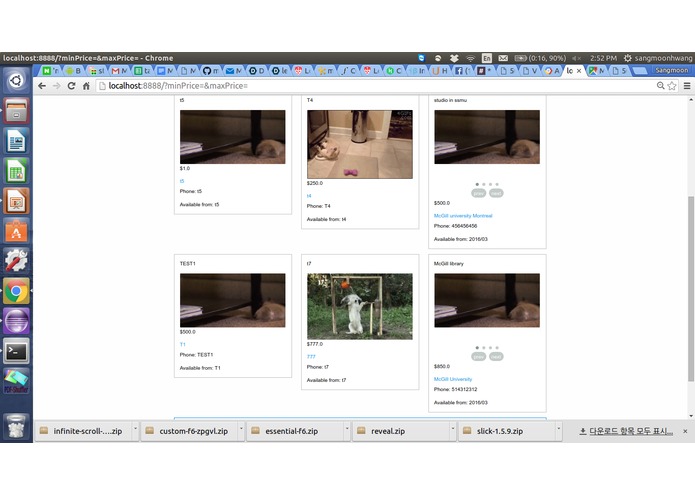
Task: Close the downloads bar
Action: point(685,431)
